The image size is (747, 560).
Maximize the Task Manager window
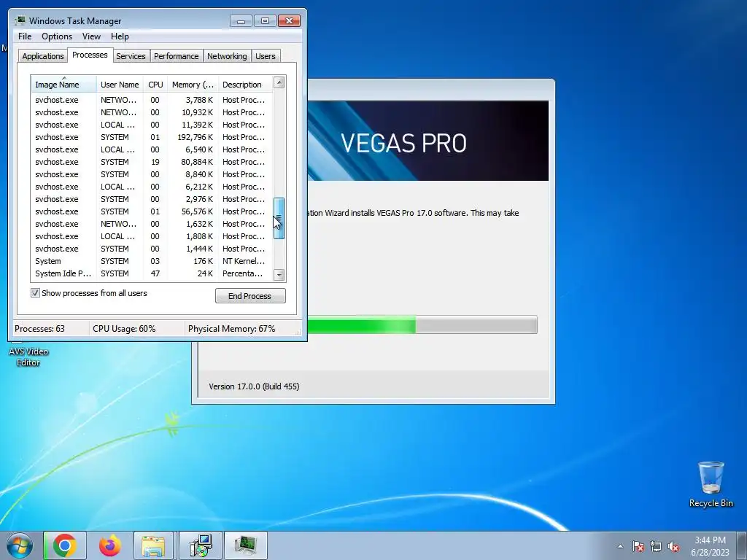pos(265,21)
